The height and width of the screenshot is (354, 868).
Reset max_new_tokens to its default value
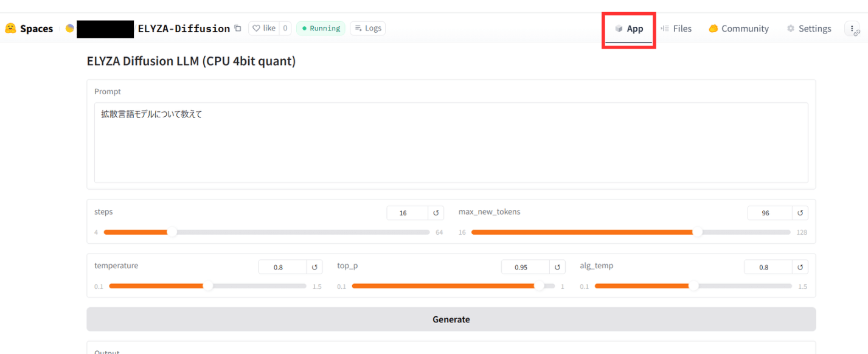(x=800, y=213)
